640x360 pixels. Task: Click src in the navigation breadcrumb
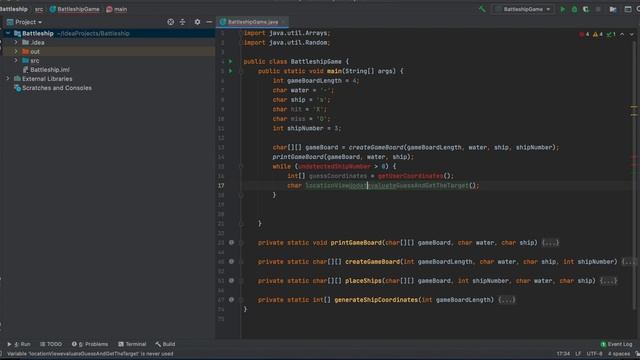[x=39, y=9]
